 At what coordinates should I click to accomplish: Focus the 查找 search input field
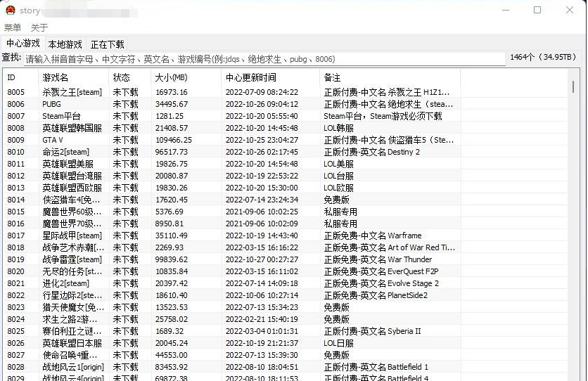[x=264, y=59]
